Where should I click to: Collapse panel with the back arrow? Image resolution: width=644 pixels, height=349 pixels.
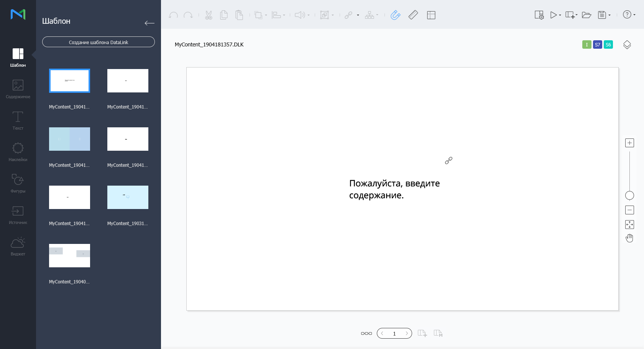click(x=149, y=23)
